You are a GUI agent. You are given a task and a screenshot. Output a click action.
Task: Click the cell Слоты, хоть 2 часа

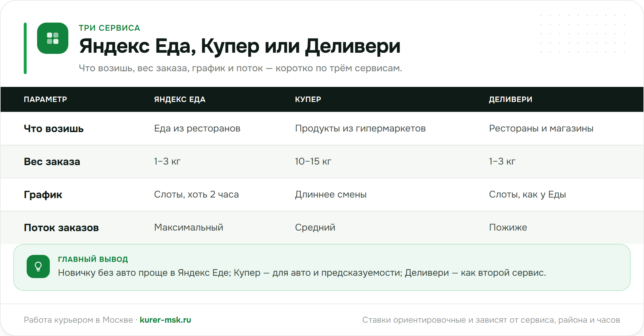196,194
